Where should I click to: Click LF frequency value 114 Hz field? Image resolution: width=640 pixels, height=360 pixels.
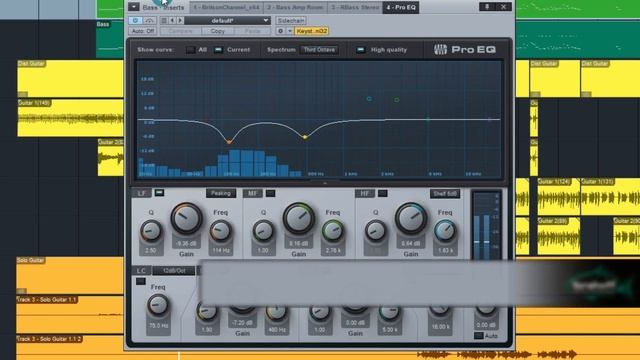point(221,250)
